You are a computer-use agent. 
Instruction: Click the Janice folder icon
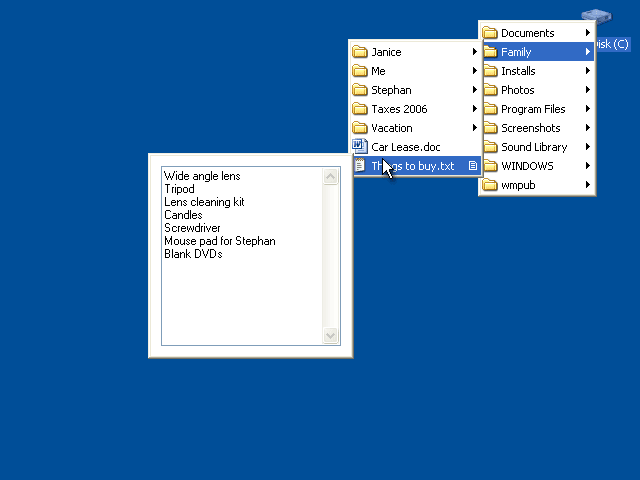click(x=360, y=52)
